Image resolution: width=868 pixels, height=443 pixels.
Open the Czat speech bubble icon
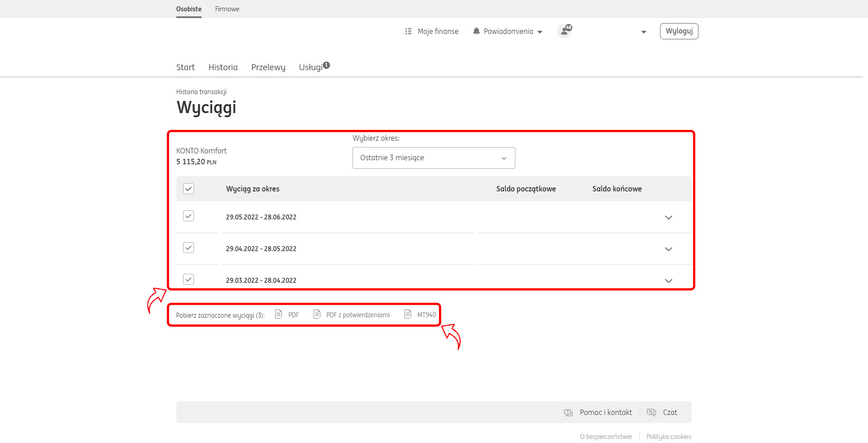651,412
